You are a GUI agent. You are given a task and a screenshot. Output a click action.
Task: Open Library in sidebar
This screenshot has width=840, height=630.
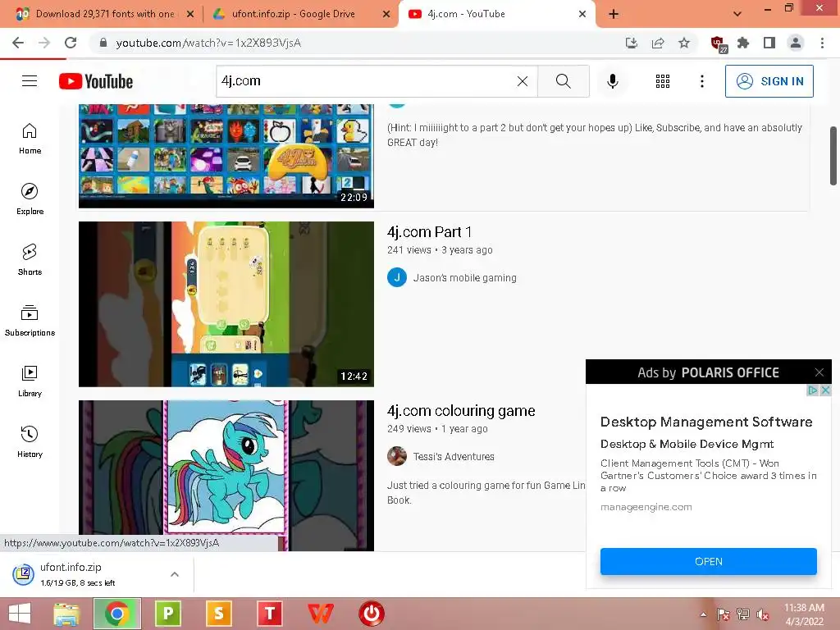(30, 381)
